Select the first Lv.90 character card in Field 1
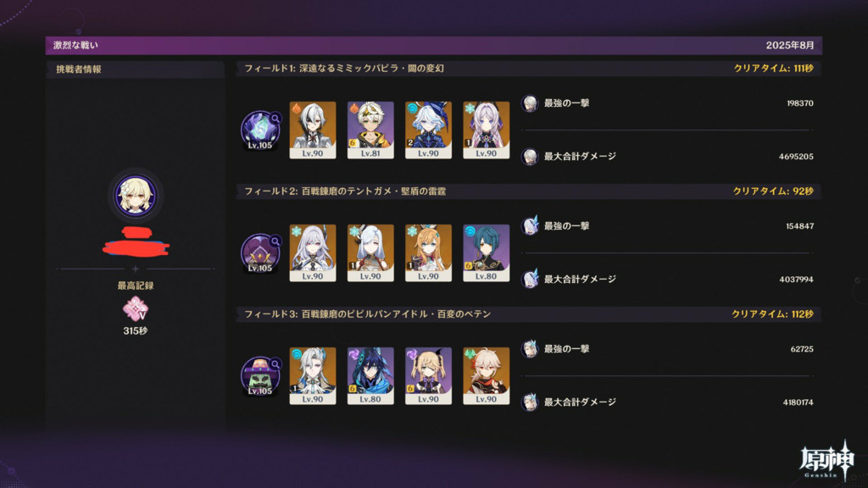This screenshot has width=868, height=488. (x=313, y=130)
